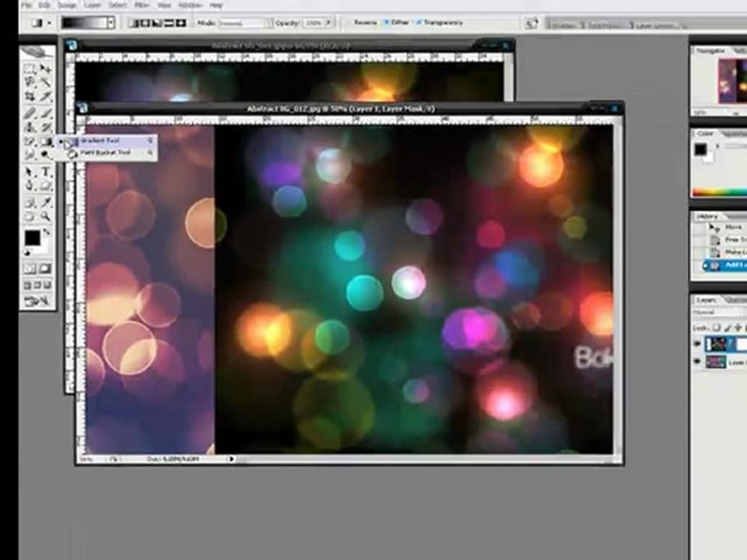The width and height of the screenshot is (747, 560).
Task: Select the Magic Wand tool
Action: pos(45,82)
